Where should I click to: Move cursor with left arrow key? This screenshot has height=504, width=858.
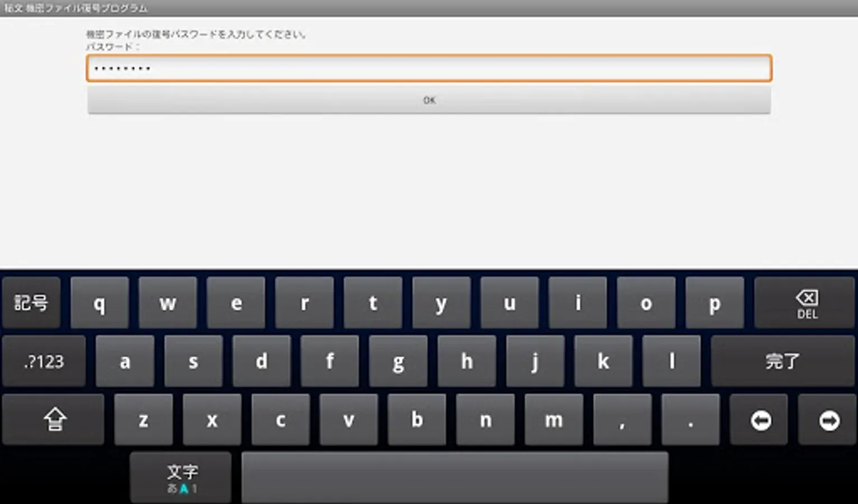point(760,419)
